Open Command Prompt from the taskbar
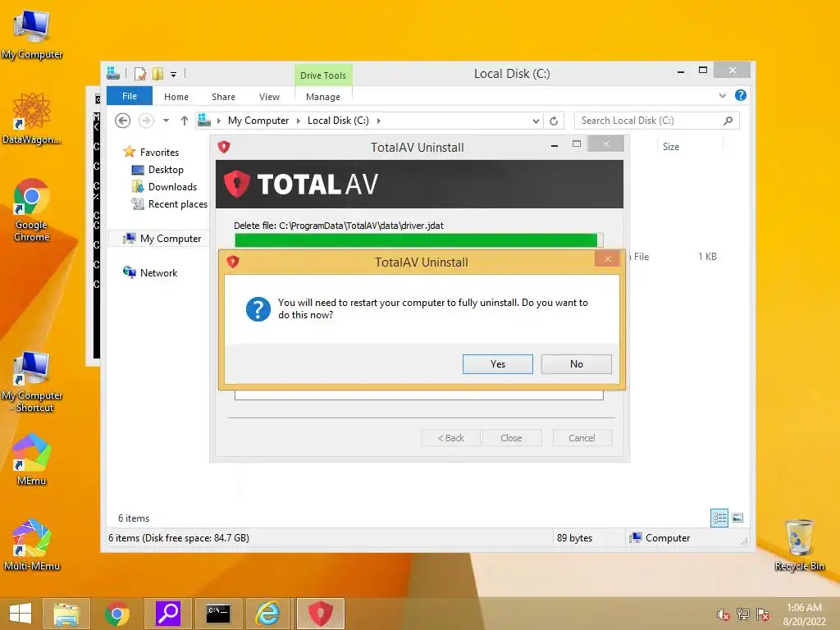Image resolution: width=840 pixels, height=630 pixels. [218, 614]
